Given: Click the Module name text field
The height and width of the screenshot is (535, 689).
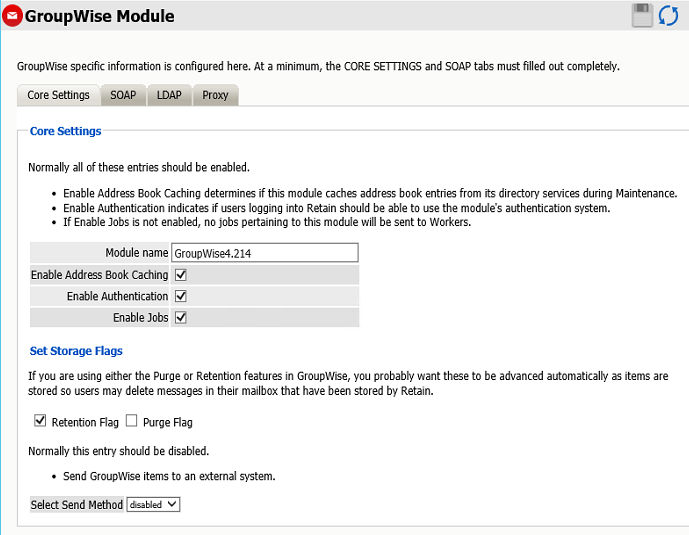Looking at the screenshot, I should click(x=264, y=253).
